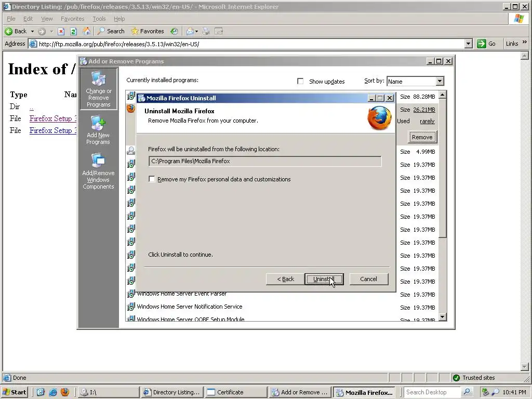Click the Edit page toolbar icon

click(219, 31)
